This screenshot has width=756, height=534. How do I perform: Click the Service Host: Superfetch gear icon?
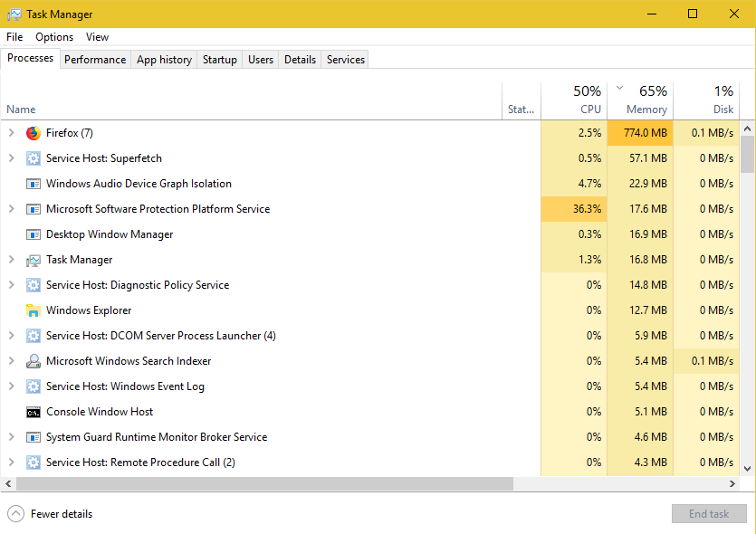click(33, 158)
